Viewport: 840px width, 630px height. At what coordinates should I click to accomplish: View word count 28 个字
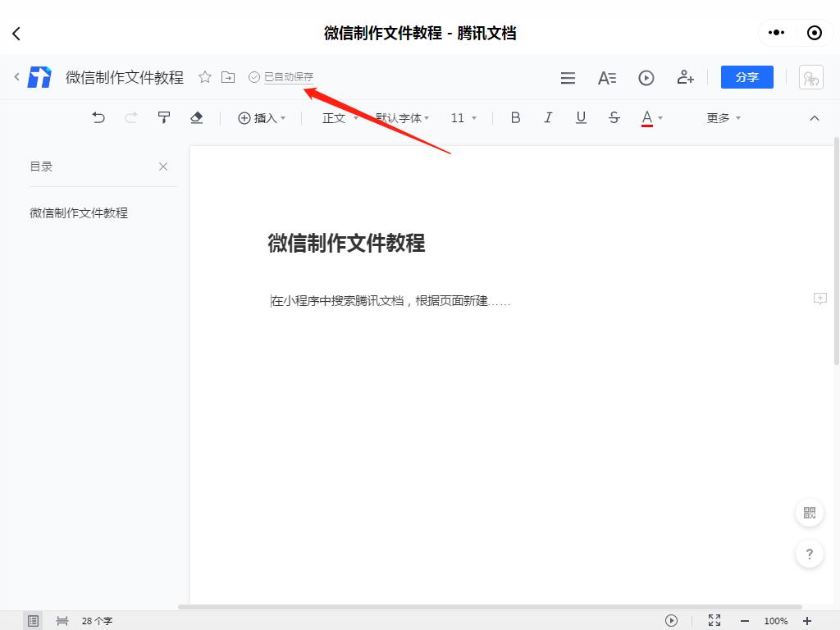tap(97, 621)
